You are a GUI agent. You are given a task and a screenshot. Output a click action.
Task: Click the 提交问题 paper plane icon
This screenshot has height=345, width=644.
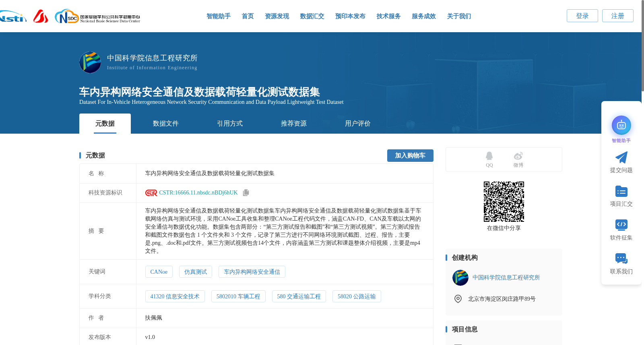621,157
